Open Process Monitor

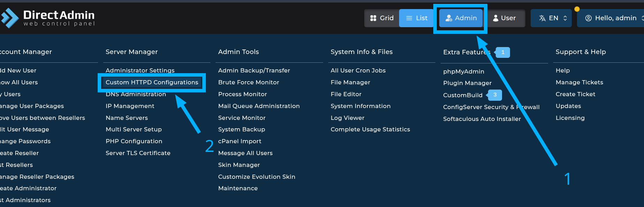coord(242,94)
